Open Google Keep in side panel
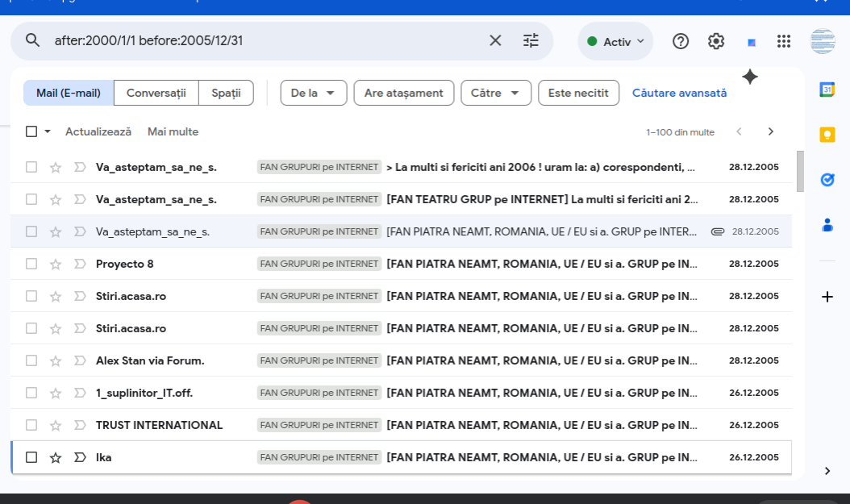850x504 pixels. point(827,135)
